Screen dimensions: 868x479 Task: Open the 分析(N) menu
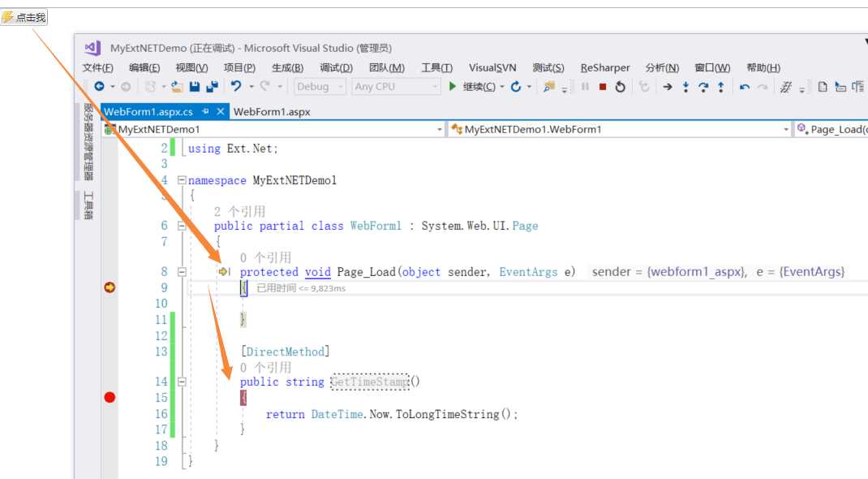[662, 67]
